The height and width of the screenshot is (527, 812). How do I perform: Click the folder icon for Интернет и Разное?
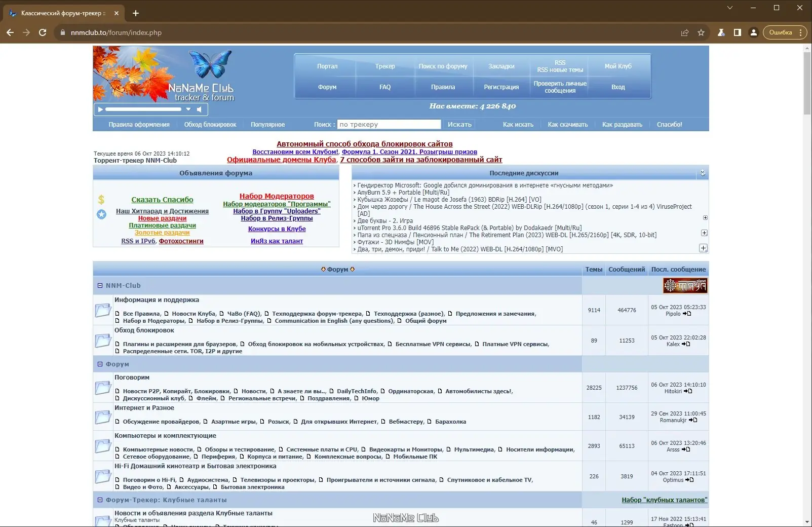(x=103, y=417)
